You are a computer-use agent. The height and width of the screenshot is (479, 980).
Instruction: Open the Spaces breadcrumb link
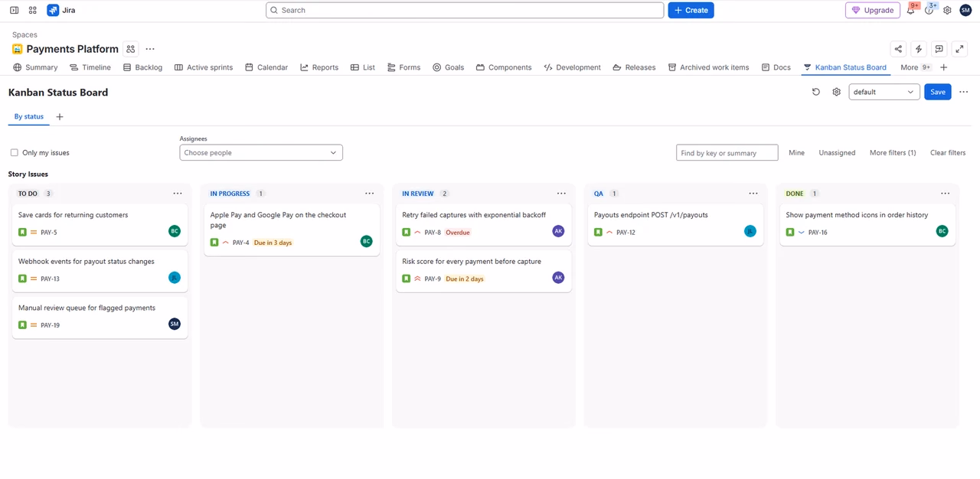(24, 34)
